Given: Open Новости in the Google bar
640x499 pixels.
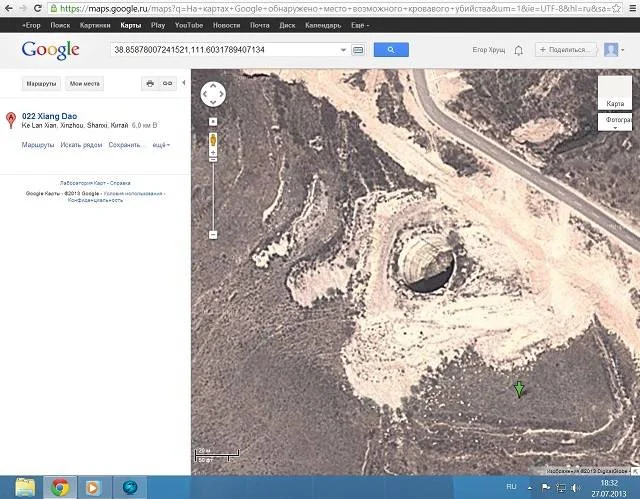Looking at the screenshot, I should click(227, 25).
